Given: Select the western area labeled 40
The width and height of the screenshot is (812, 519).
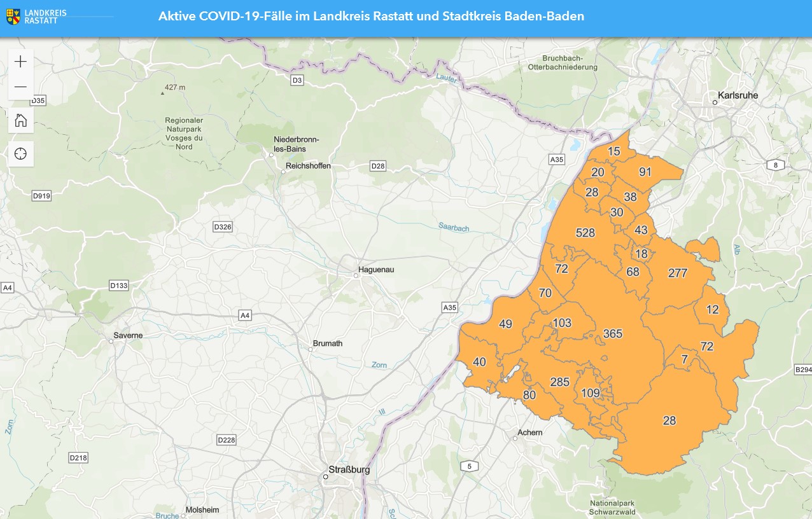Looking at the screenshot, I should pos(479,363).
